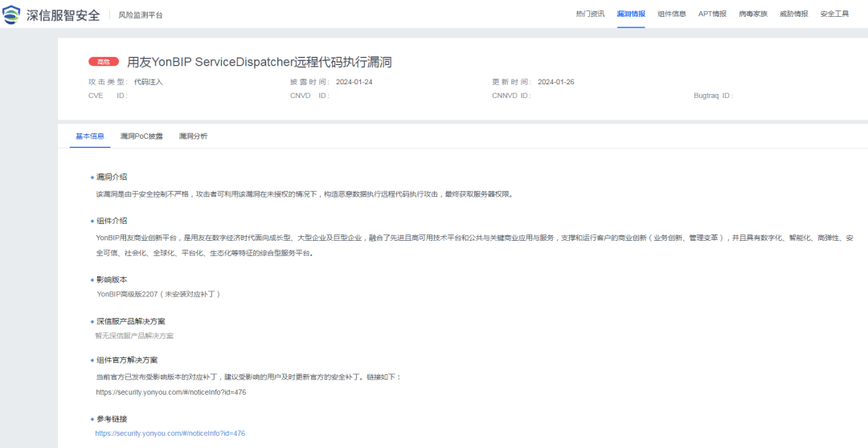The image size is (868, 448).
Task: Click the 组件官方解决方案 section heading
Action: click(127, 360)
